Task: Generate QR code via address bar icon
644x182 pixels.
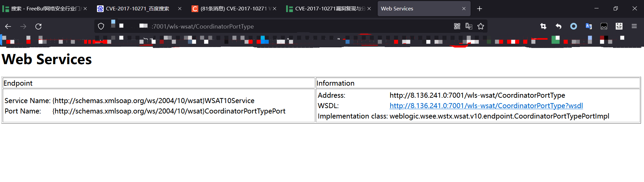Action: [457, 26]
